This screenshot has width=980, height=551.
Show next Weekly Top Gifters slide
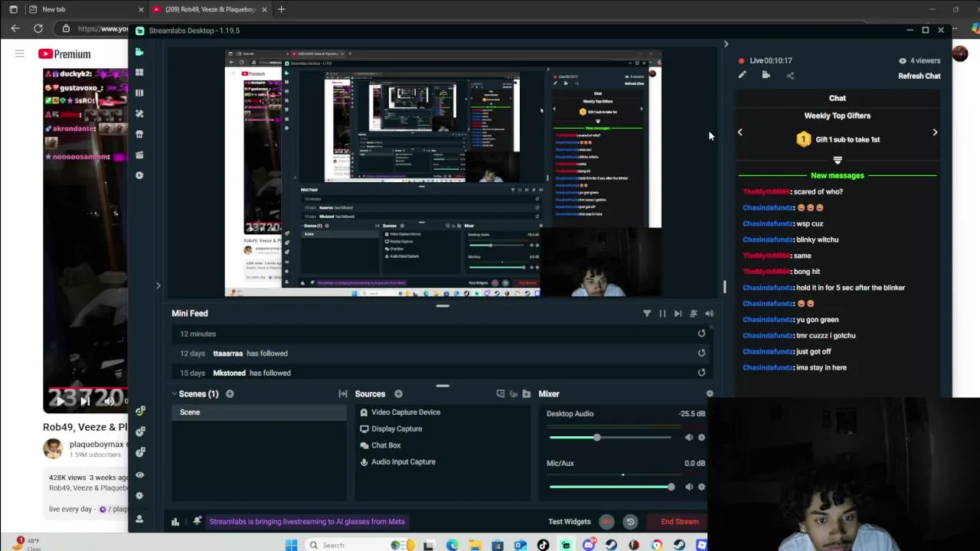(935, 132)
